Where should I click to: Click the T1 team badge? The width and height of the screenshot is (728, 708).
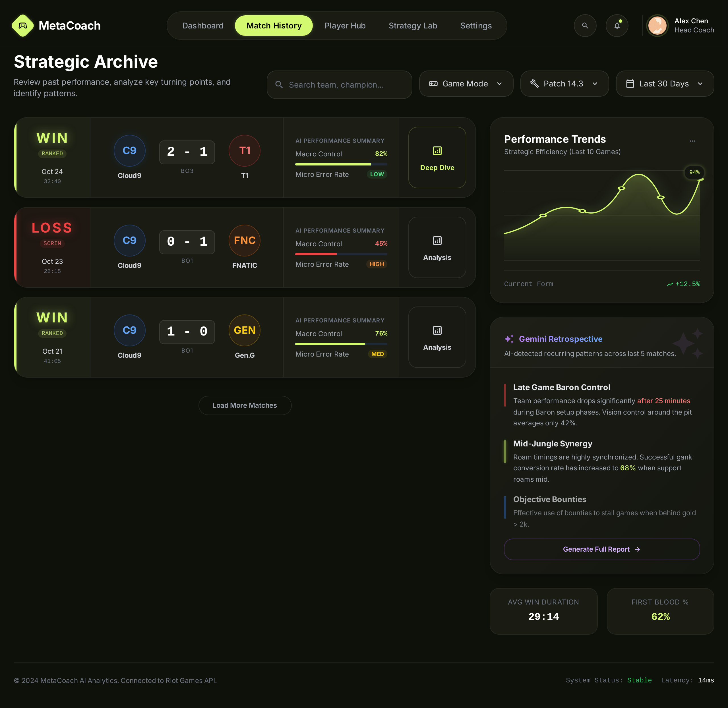point(244,151)
